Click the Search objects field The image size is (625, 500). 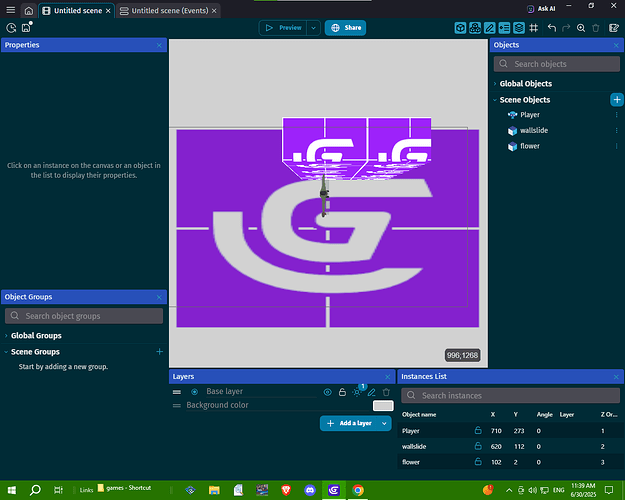pyautogui.click(x=557, y=64)
